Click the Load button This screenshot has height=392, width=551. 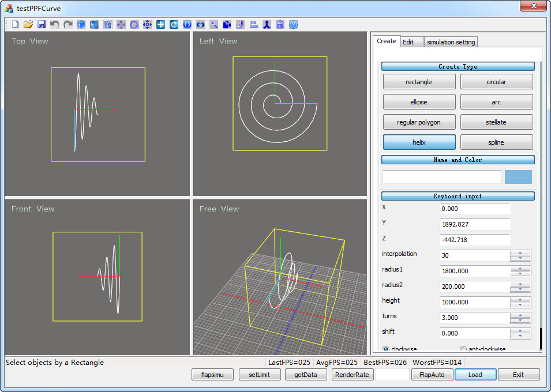pyautogui.click(x=475, y=375)
